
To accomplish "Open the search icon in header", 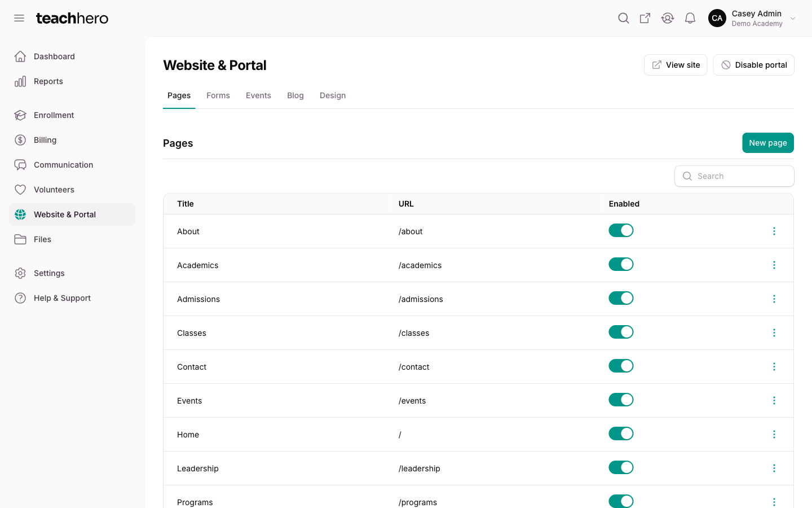I will [x=623, y=18].
